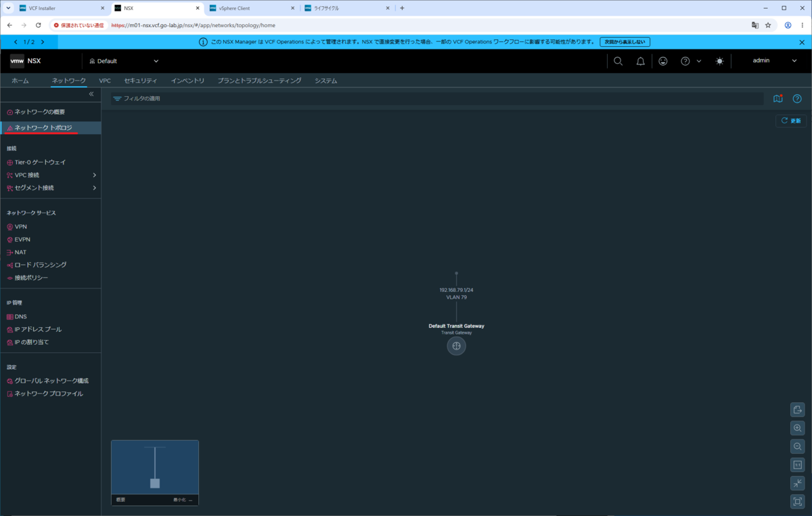Open the NSX help question mark menu
The height and width of the screenshot is (516, 812).
pyautogui.click(x=690, y=61)
